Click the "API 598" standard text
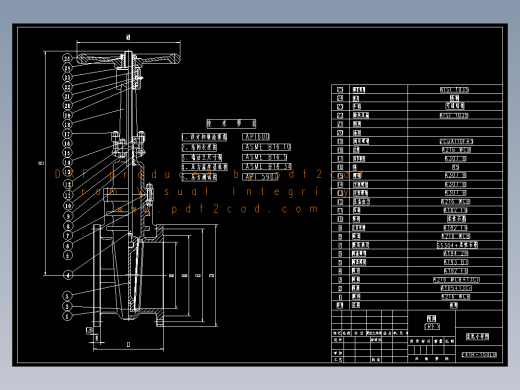Screen dimensions: 520x390 click(260, 177)
